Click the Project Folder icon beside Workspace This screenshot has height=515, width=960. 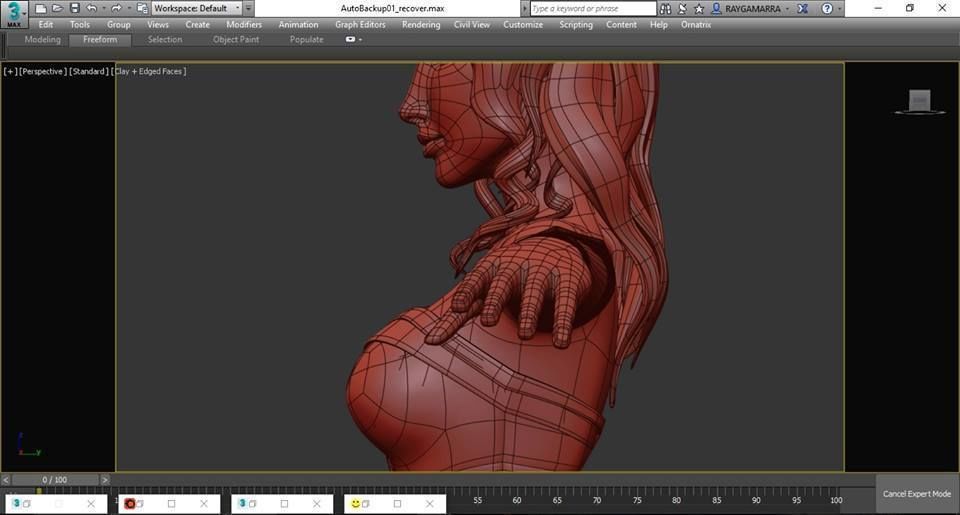pyautogui.click(x=142, y=9)
